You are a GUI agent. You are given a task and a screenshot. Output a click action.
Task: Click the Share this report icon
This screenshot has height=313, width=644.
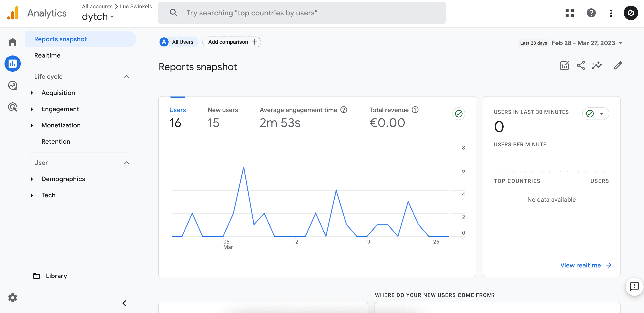coord(581,66)
